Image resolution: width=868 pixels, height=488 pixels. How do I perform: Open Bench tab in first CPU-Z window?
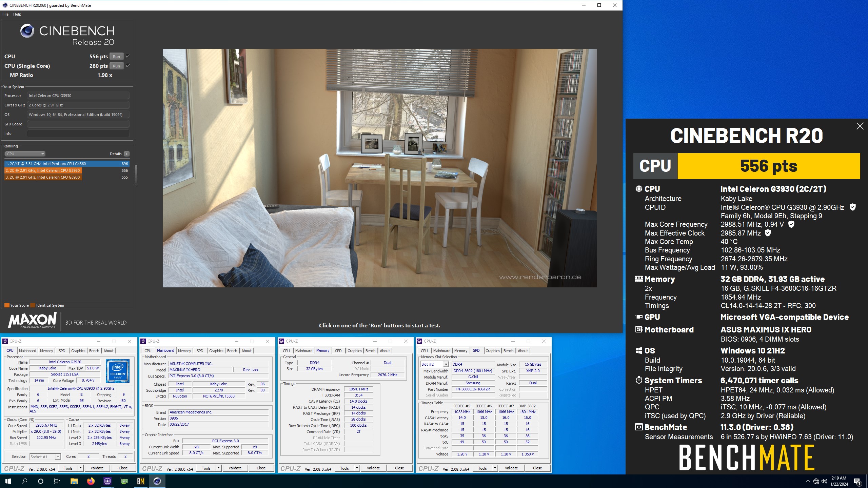point(94,351)
